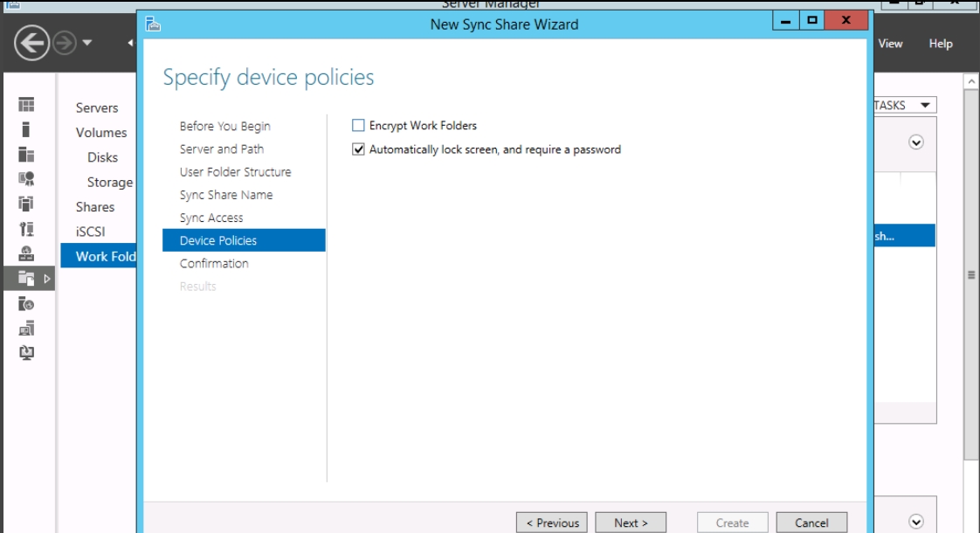
Task: Click the Dashboard icon in the sidebar
Action: point(26,105)
